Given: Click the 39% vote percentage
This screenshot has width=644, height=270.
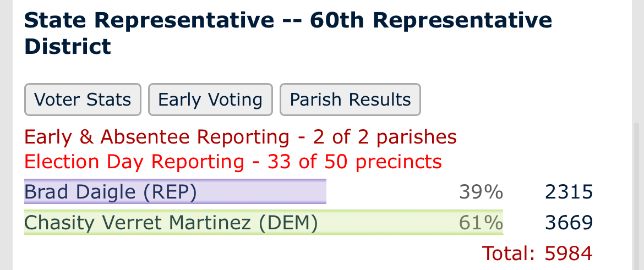Looking at the screenshot, I should click(x=481, y=192).
